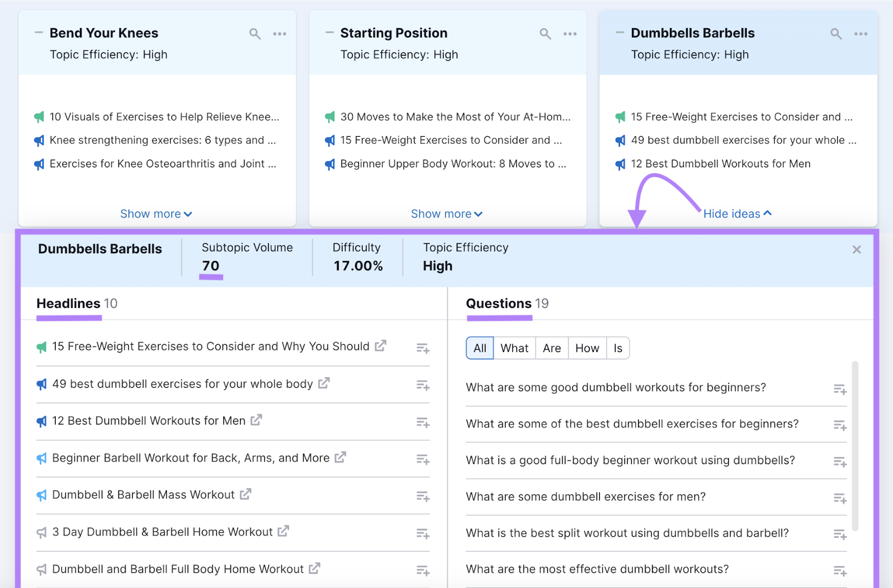The height and width of the screenshot is (588, 893).
Task: Click the questions list vertical scrollbar
Action: [x=855, y=446]
